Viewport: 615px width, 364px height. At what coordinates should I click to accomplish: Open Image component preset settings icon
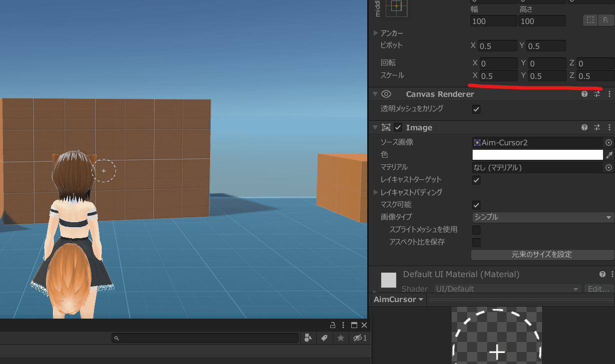point(597,127)
